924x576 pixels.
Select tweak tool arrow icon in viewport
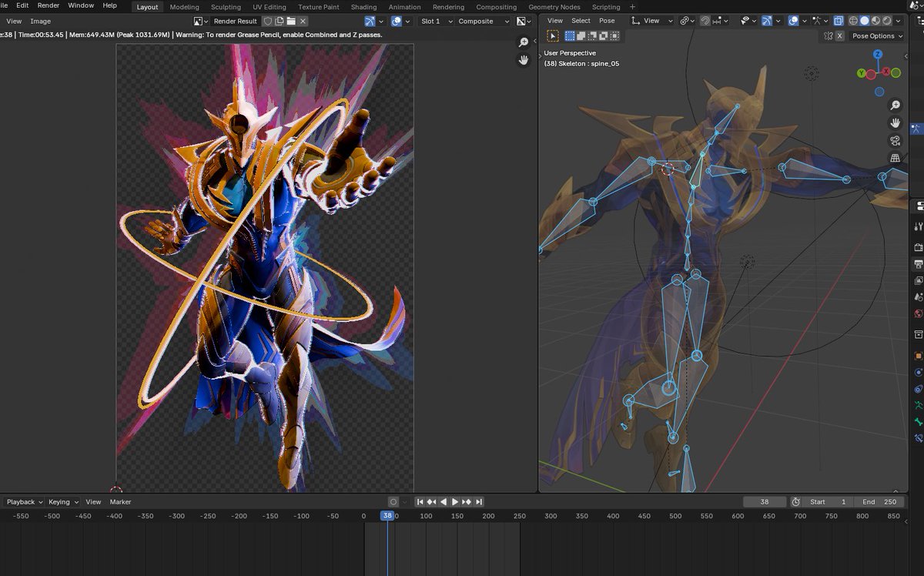tap(553, 35)
